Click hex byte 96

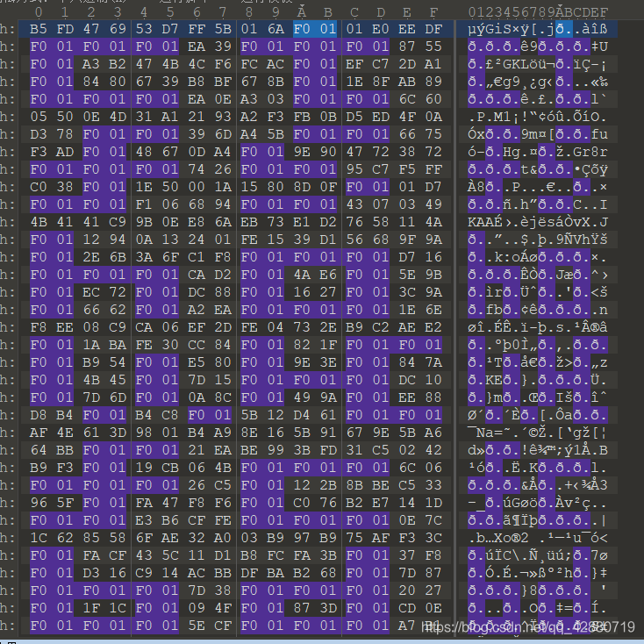[39, 503]
